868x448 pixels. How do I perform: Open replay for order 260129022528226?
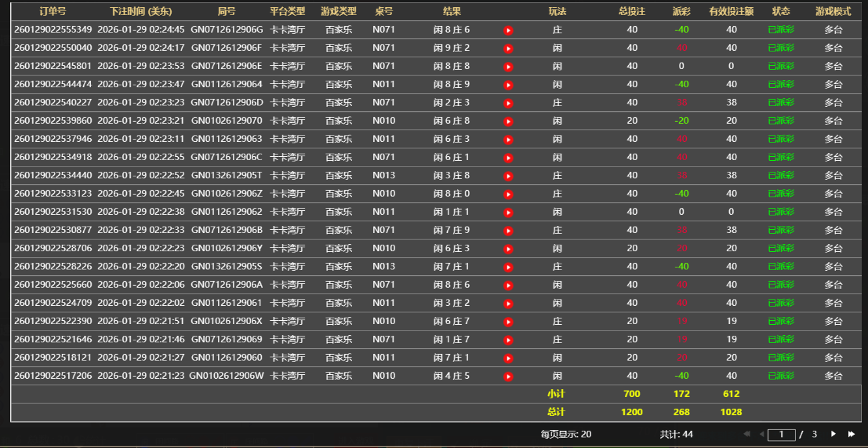tap(508, 267)
